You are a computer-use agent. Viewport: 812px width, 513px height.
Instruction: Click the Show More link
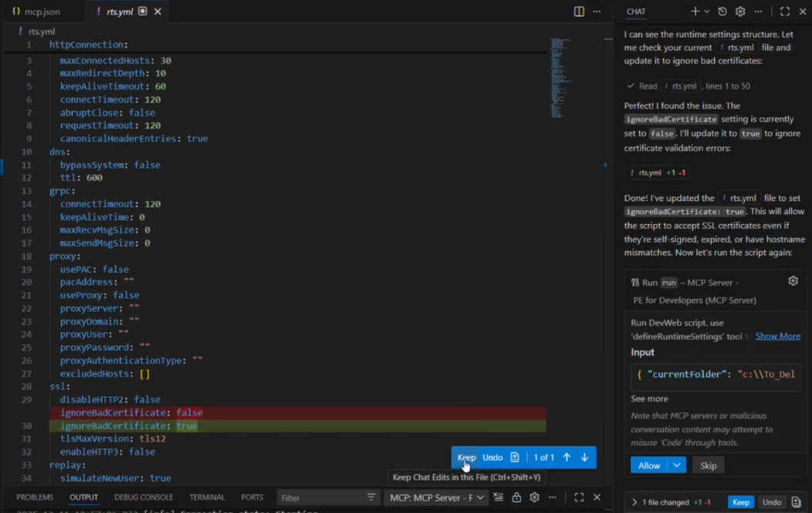(x=777, y=336)
